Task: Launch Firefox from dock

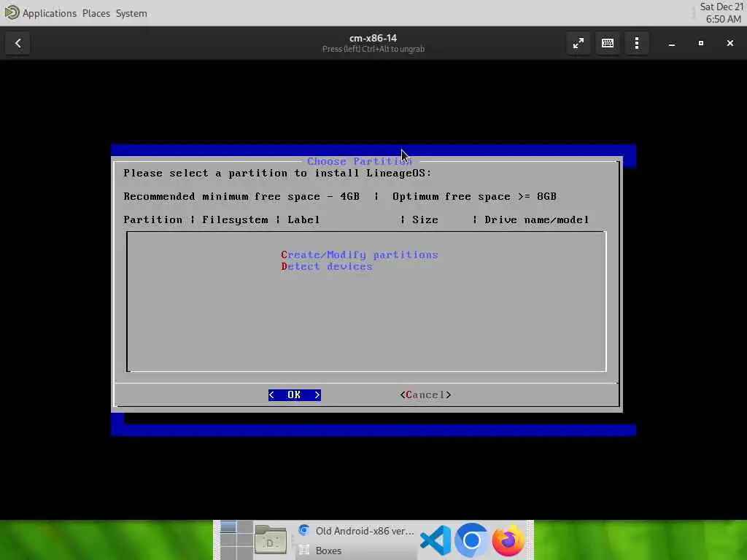Action: (x=508, y=540)
